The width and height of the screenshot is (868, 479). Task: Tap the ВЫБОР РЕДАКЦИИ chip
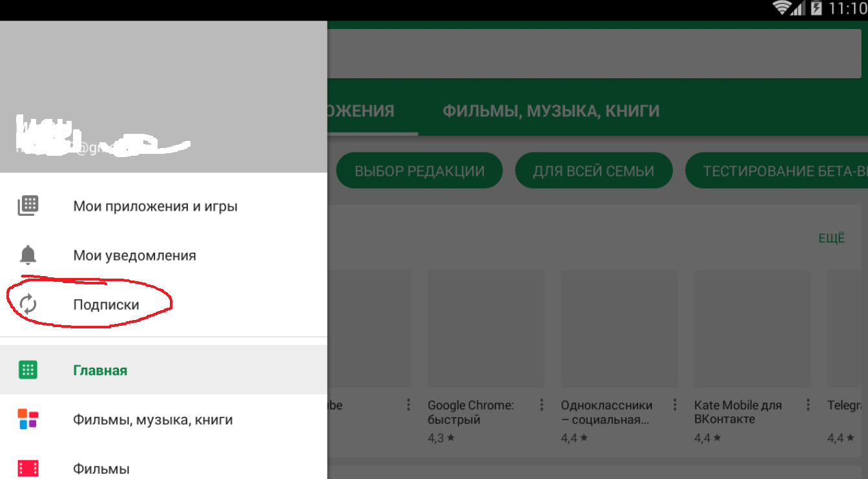point(419,171)
